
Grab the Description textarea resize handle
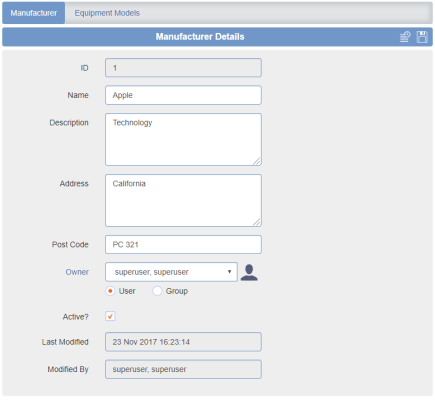click(257, 162)
